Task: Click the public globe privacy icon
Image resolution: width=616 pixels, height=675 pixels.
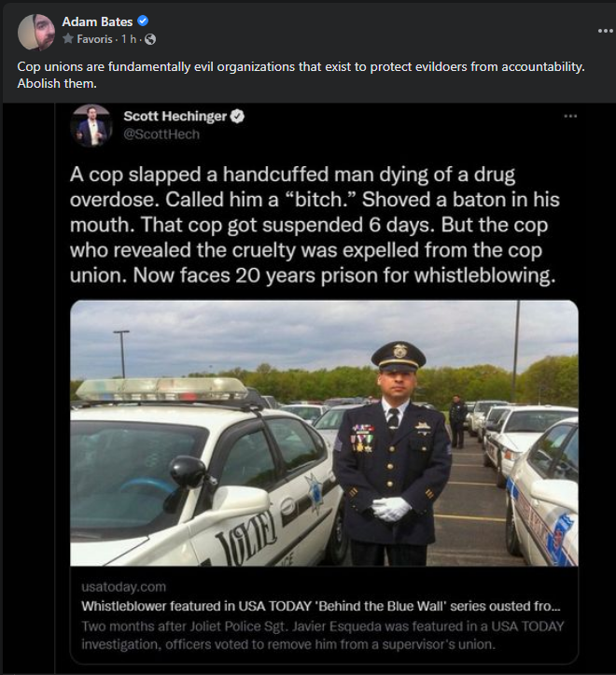Action: click(x=150, y=39)
